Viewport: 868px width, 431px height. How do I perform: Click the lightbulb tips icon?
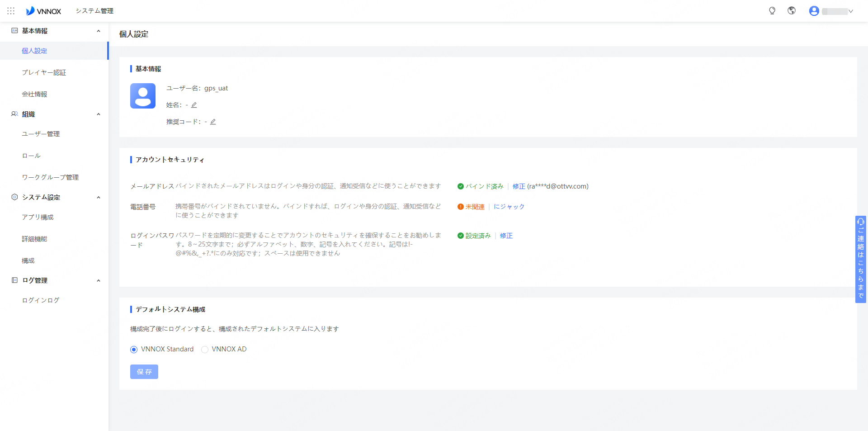pyautogui.click(x=772, y=11)
